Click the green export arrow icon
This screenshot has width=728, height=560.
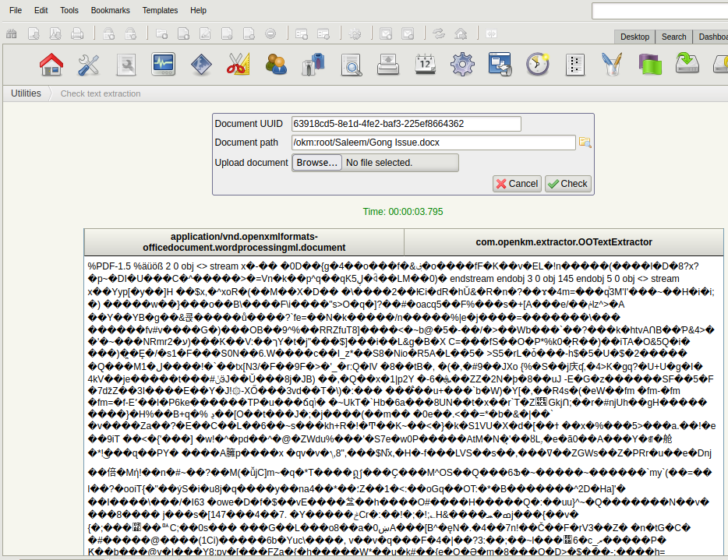click(687, 65)
